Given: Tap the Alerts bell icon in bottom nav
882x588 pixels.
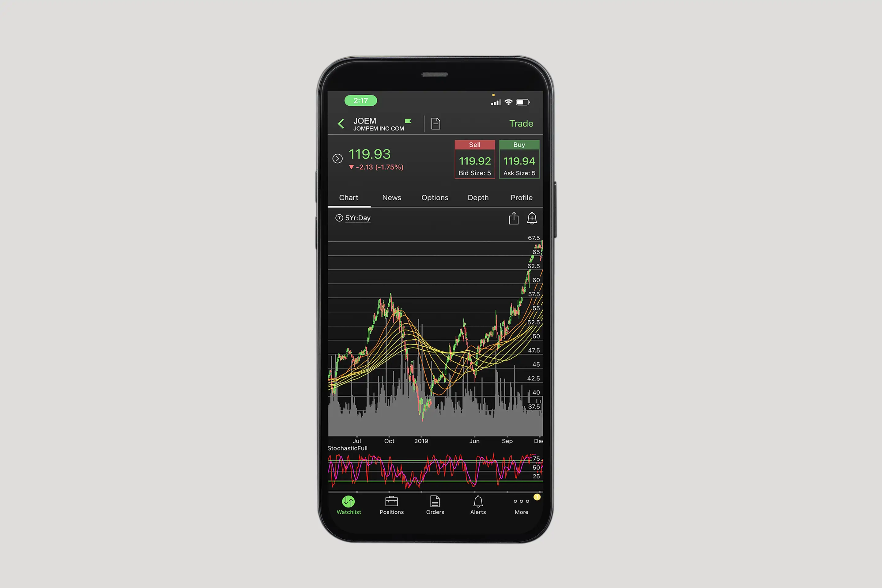Looking at the screenshot, I should pos(478,502).
